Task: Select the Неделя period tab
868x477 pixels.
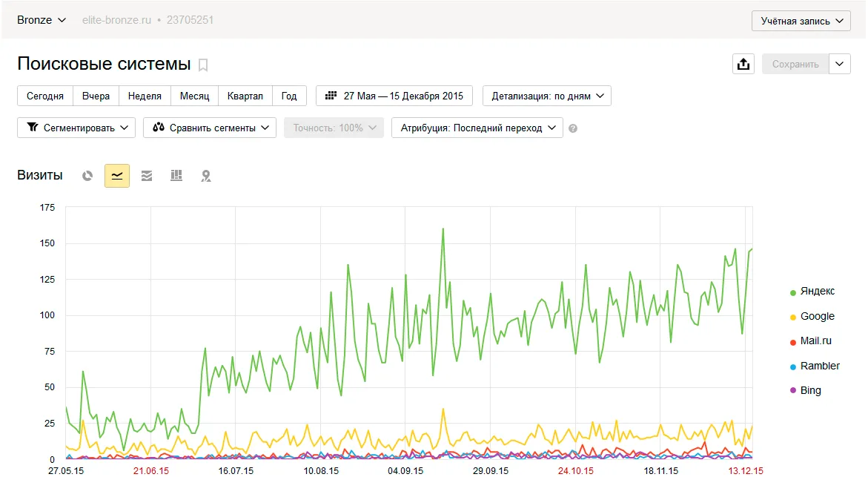Action: click(145, 96)
